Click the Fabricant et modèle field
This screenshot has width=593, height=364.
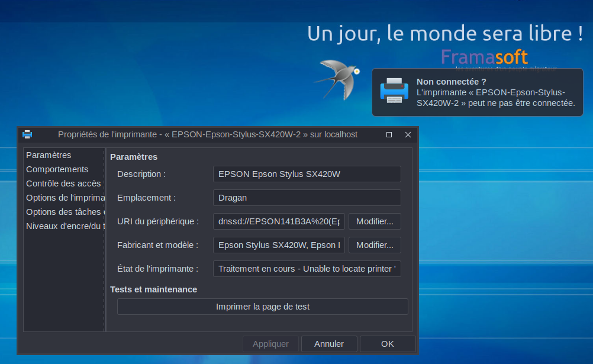pos(279,245)
